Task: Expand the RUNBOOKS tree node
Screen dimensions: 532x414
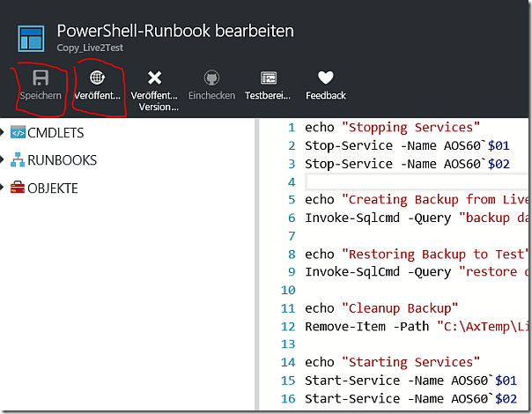Action: tap(2, 159)
